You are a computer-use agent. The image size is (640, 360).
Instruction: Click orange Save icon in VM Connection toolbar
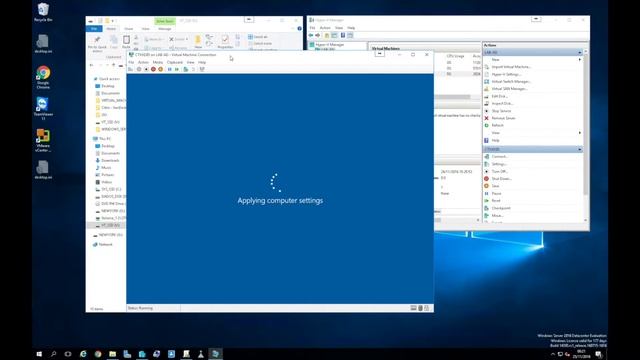click(x=160, y=69)
